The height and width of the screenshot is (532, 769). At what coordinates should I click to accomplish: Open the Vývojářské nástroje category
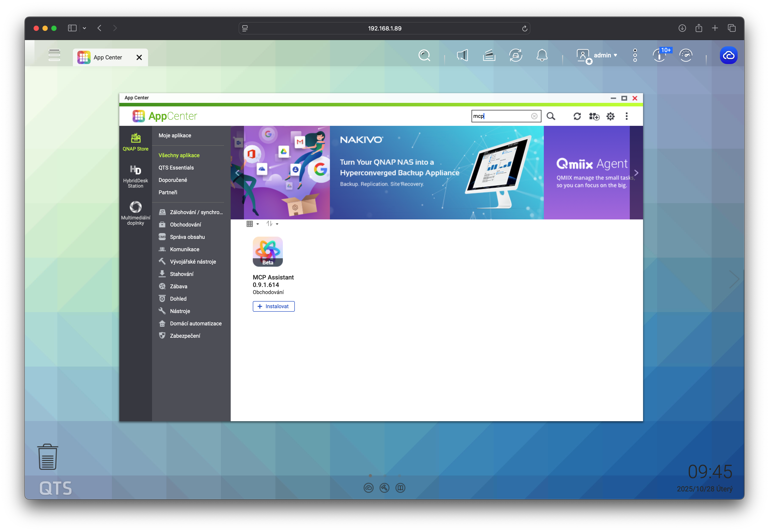tap(193, 262)
